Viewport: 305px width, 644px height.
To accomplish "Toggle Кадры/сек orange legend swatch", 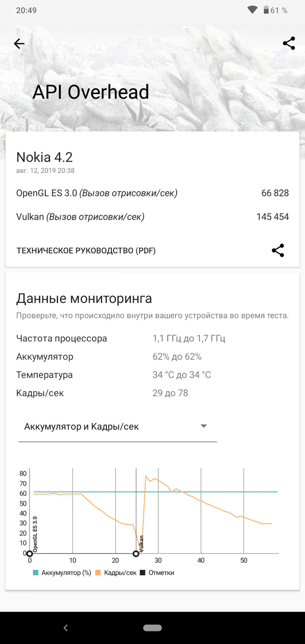I will click(98, 573).
